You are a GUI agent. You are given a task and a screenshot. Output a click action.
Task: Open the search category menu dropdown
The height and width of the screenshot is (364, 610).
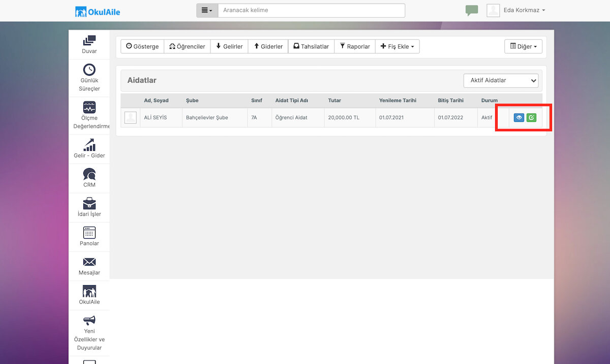pyautogui.click(x=207, y=11)
